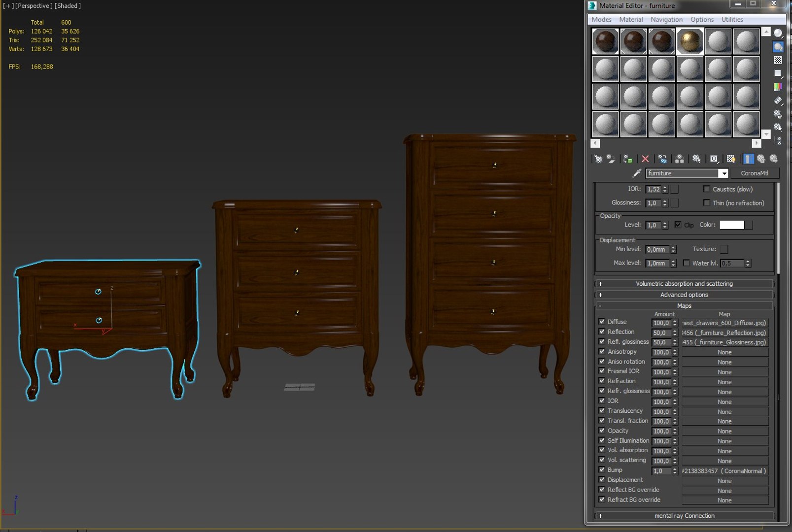Click Get Material icon in Material Editor toolbar

pyautogui.click(x=598, y=159)
